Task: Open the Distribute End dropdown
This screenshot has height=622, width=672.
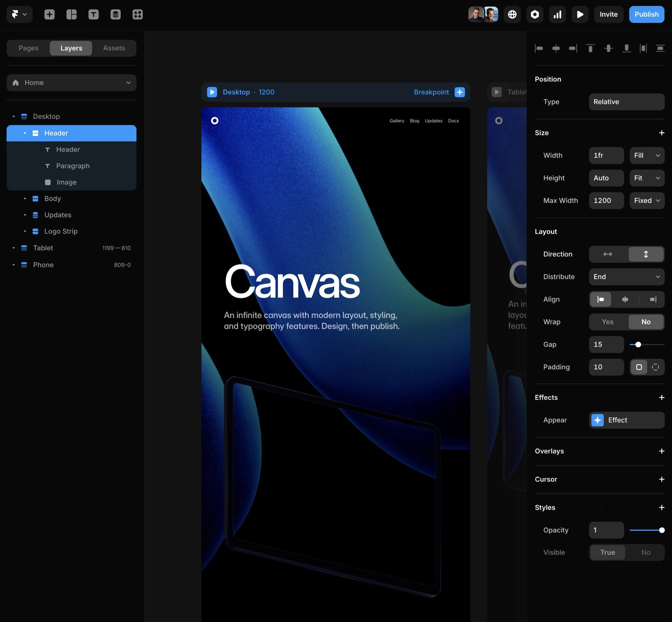Action: [x=626, y=277]
